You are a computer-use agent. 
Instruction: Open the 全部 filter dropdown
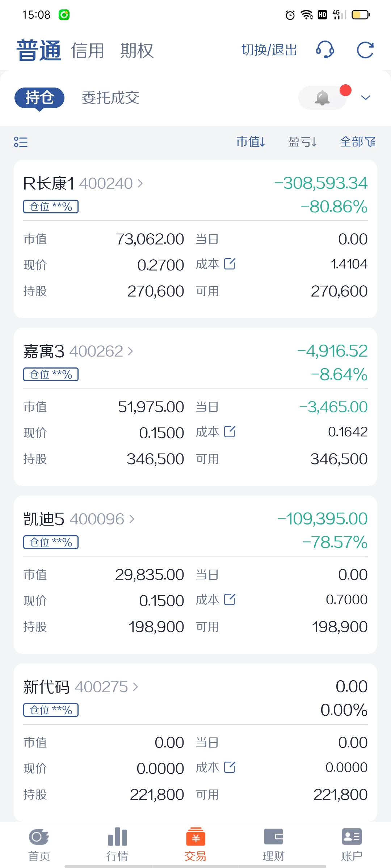[357, 142]
